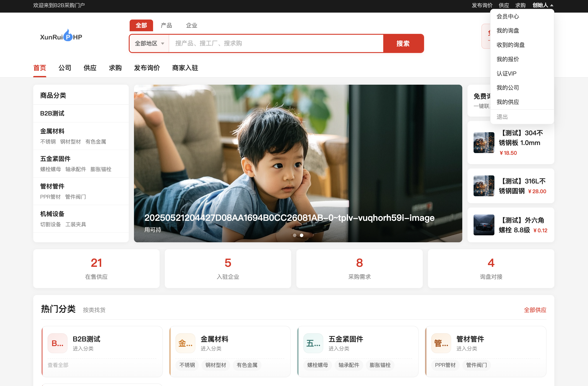Choose 认证VIP from user dropdown
The image size is (588, 386).
(x=522, y=74)
